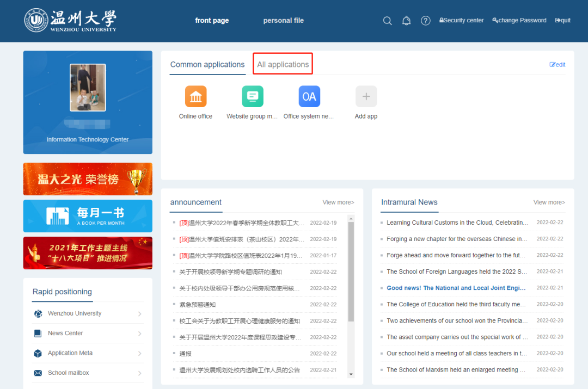588x389 pixels.
Task: Click Application Meta cube icon
Action: pyautogui.click(x=38, y=354)
